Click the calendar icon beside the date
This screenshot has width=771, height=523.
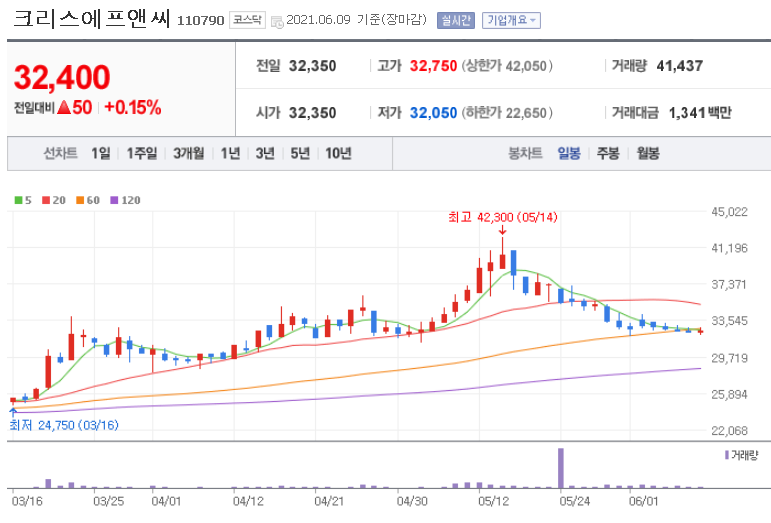coord(277,22)
